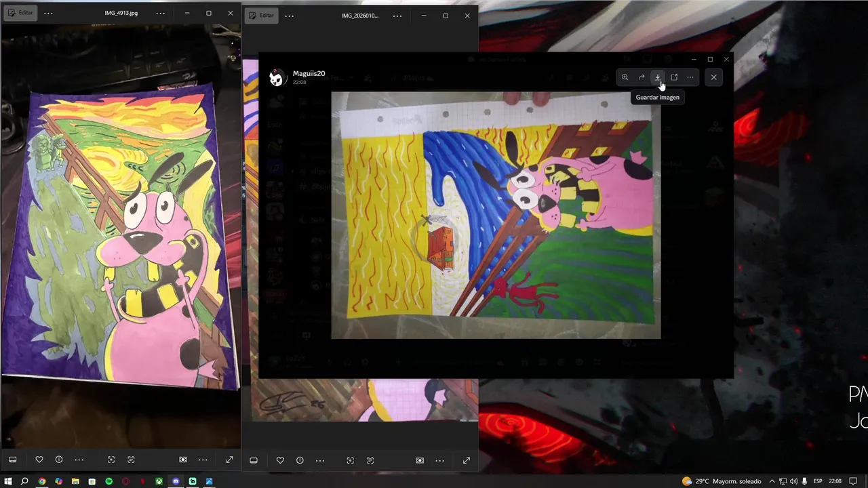
Task: Click the fit-to-window icon in IMG_4913 window
Action: (111, 460)
